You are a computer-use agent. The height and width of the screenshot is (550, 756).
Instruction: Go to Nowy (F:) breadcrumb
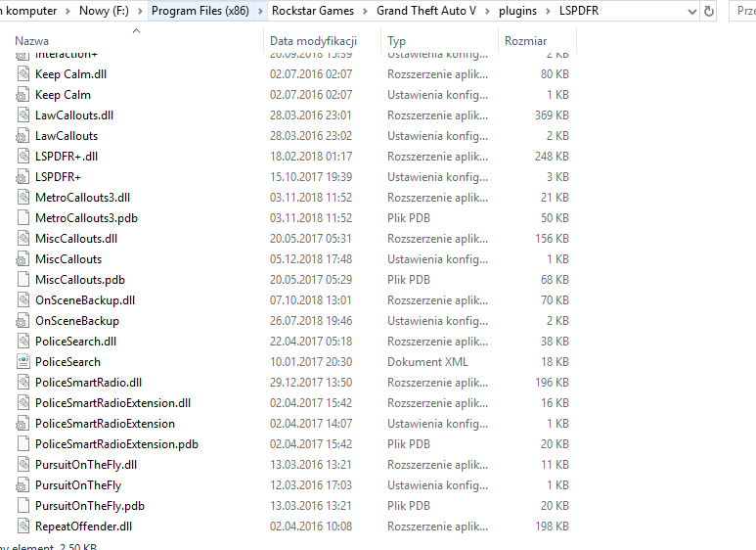[104, 11]
